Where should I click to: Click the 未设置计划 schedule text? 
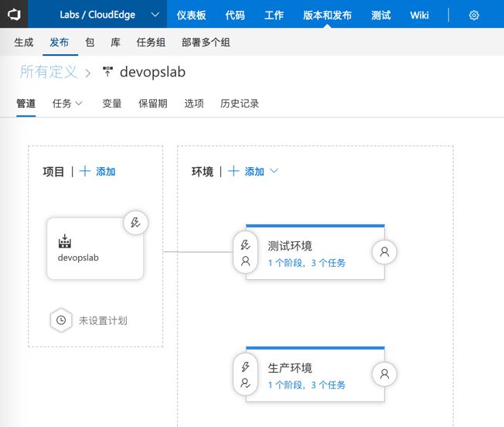103,320
